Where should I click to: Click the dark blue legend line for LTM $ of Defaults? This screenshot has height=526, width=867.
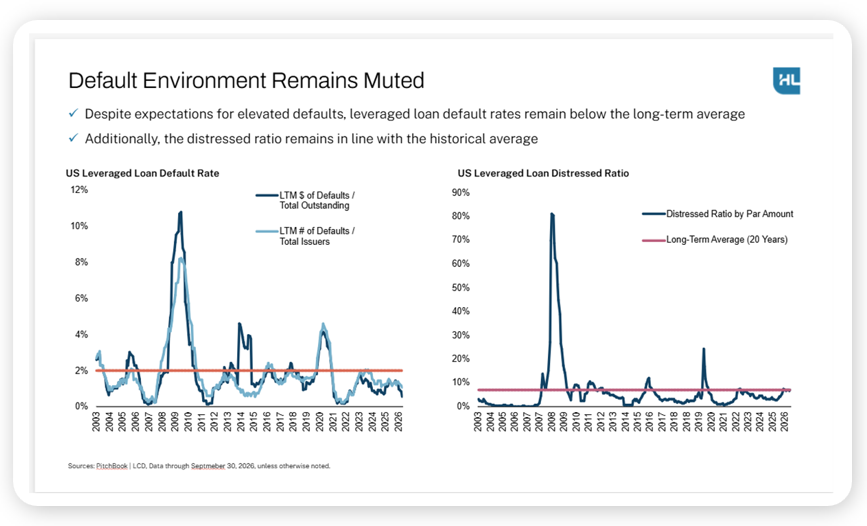coord(267,195)
